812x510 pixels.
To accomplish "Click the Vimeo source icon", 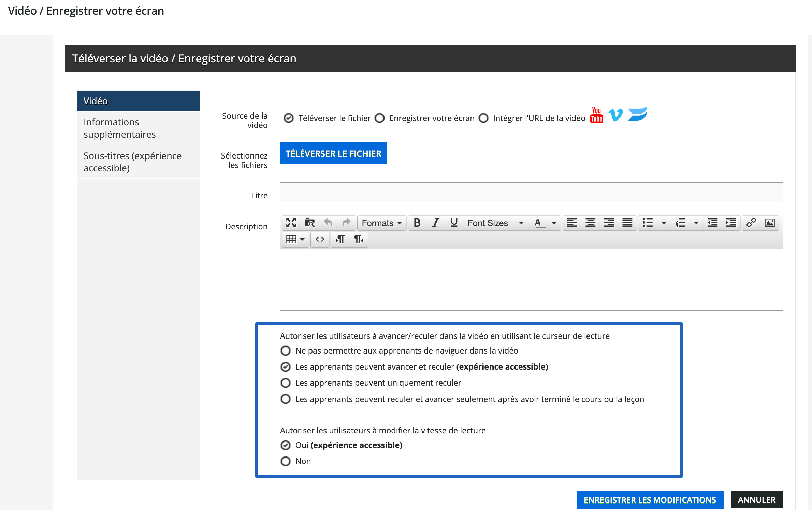I will point(615,115).
